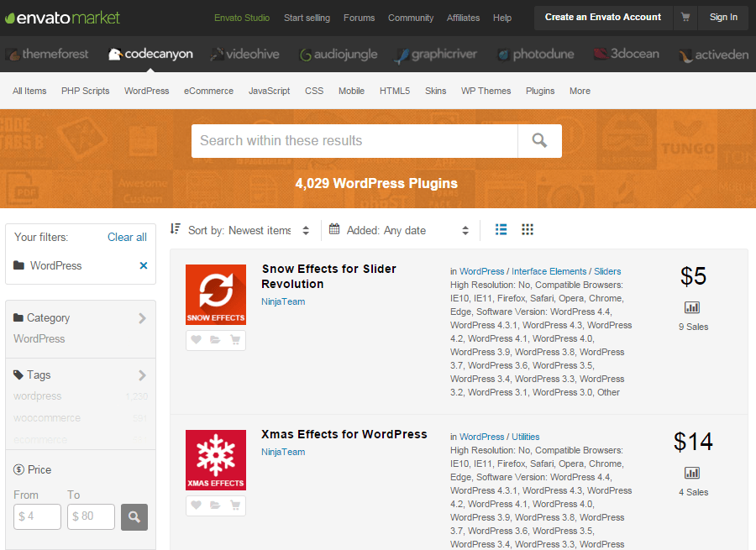Open the Added: Any date dropdown
Image resolution: width=756 pixels, height=550 pixels.
tap(400, 230)
